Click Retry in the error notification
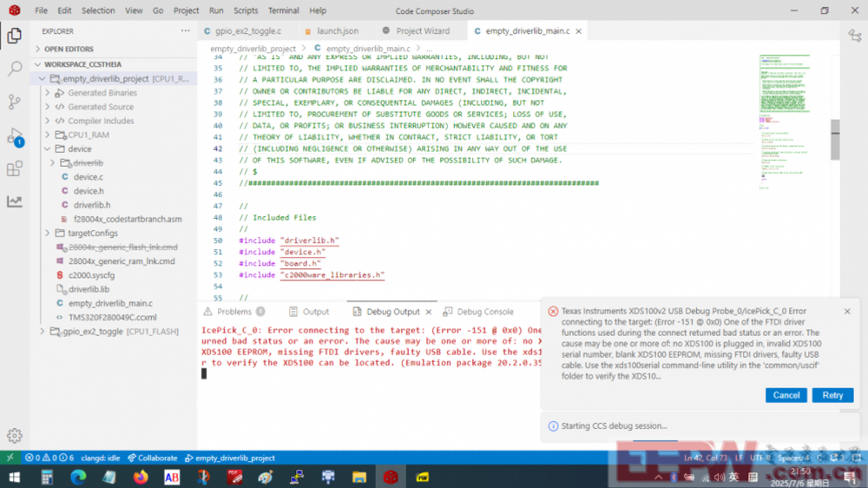 832,395
